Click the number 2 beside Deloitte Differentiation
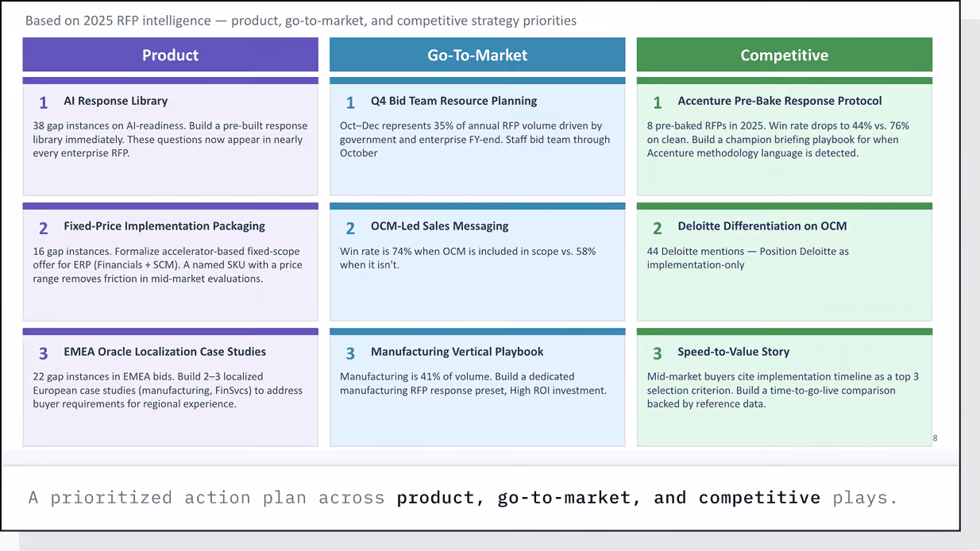This screenshot has height=551, width=980. pos(658,229)
